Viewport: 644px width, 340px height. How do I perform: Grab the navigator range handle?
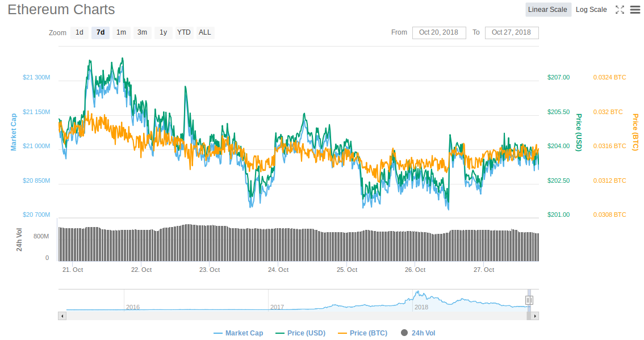coord(529,301)
